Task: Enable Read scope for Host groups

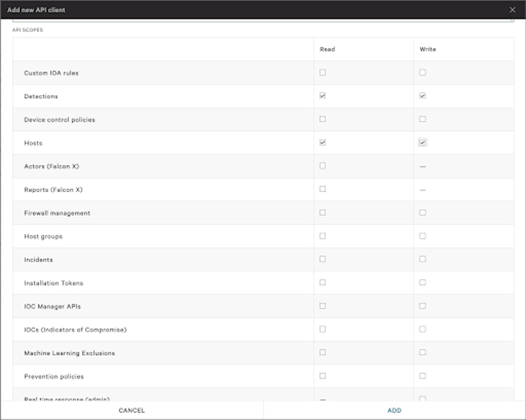Action: (322, 236)
